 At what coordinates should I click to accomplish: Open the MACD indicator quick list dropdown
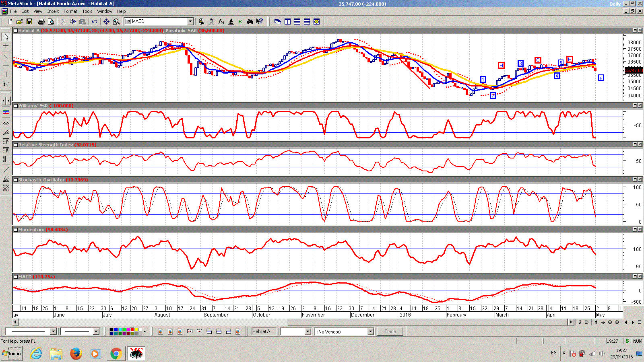tap(190, 21)
